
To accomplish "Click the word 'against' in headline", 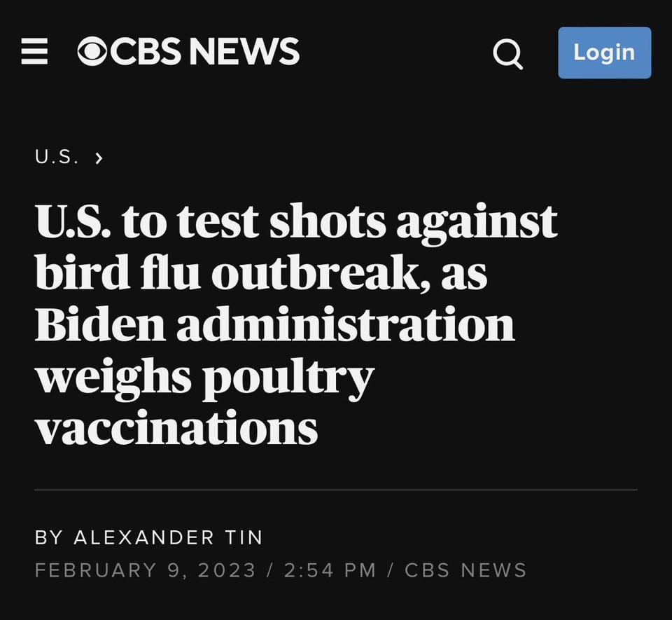I will pyautogui.click(x=477, y=223).
